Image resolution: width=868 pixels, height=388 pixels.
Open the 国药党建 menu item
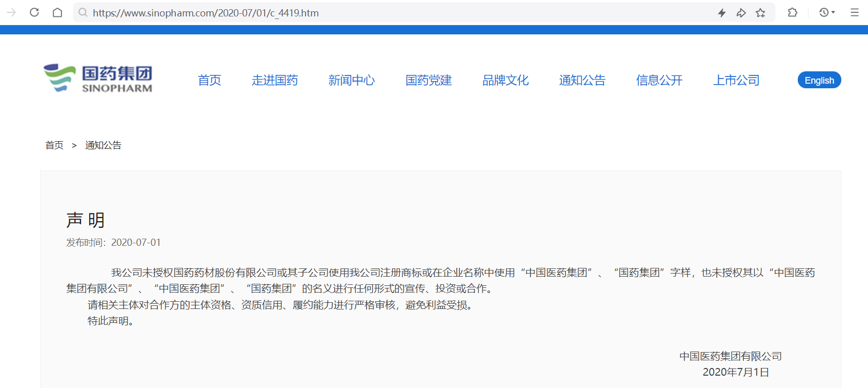(429, 80)
